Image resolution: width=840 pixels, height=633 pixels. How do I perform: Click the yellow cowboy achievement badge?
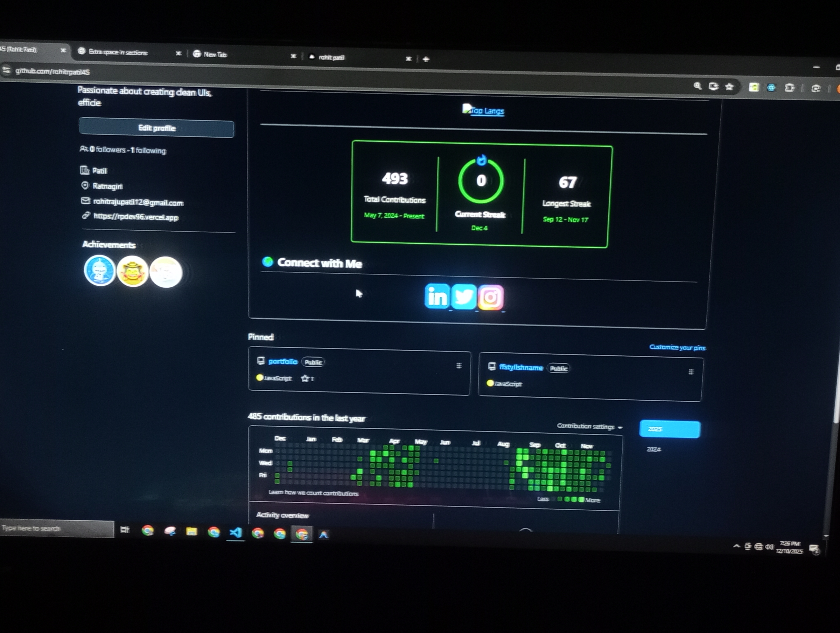132,271
